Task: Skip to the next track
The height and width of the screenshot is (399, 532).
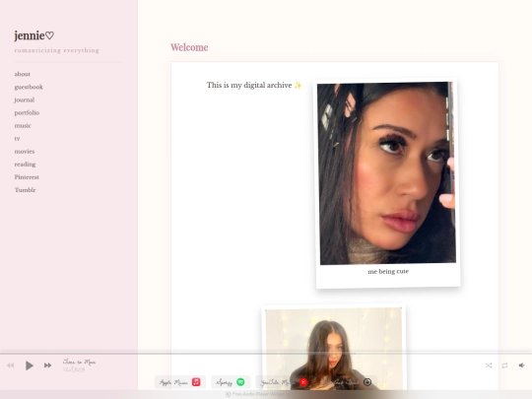Action: coord(48,366)
